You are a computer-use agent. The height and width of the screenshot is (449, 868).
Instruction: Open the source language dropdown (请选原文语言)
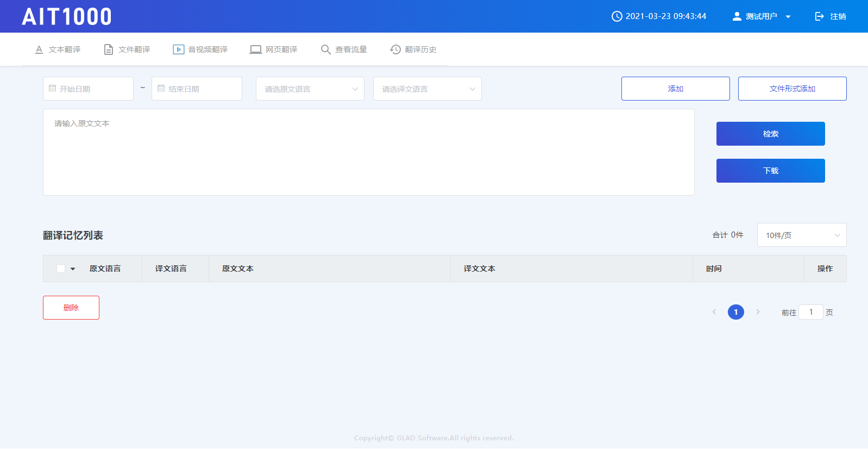[x=310, y=89]
